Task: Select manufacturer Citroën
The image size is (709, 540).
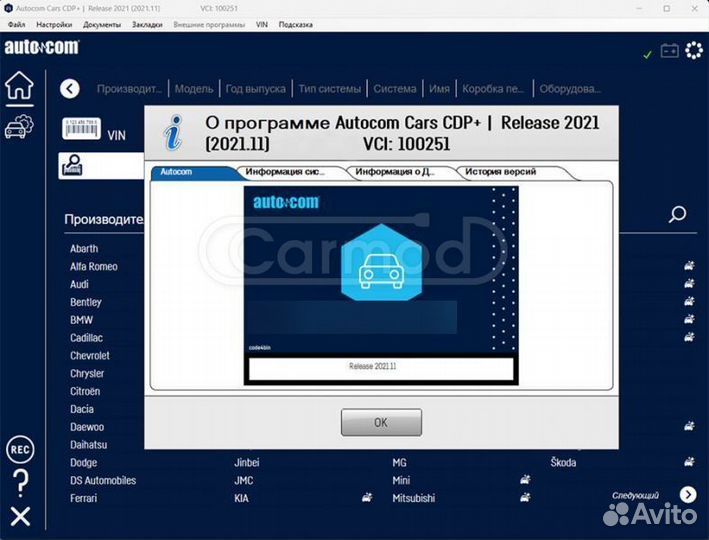Action: (85, 391)
